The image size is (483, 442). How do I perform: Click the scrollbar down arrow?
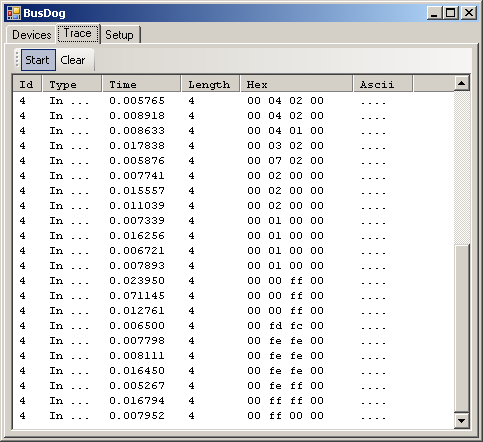click(x=462, y=420)
